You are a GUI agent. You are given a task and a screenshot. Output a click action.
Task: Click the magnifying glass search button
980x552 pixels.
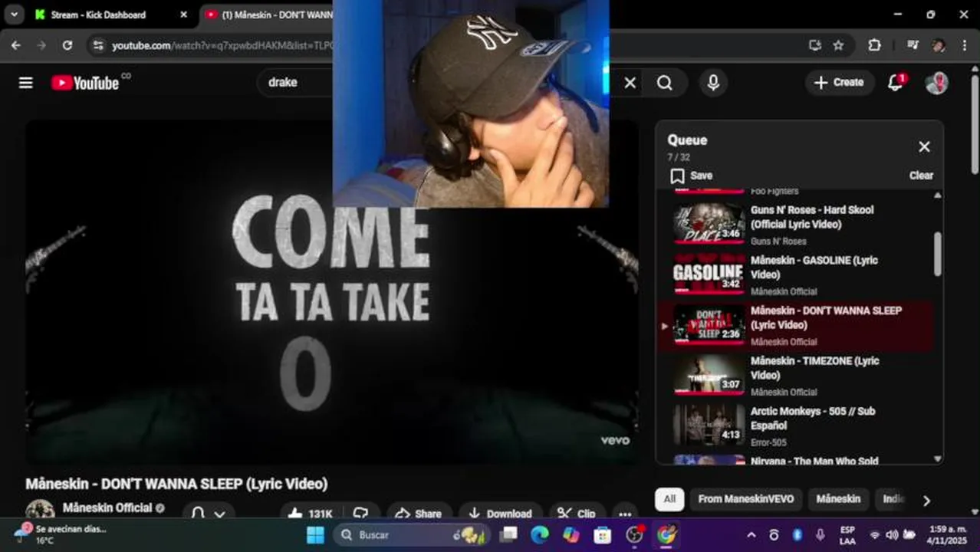point(665,83)
